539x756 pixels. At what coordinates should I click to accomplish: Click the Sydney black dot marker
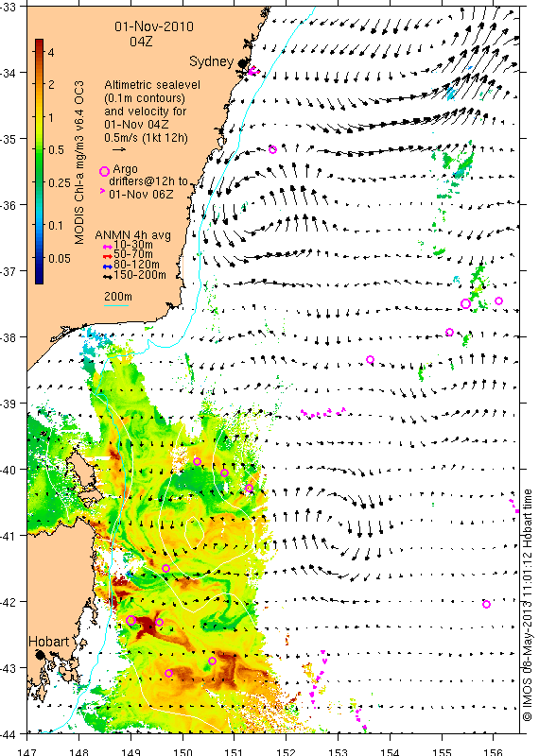click(x=243, y=63)
